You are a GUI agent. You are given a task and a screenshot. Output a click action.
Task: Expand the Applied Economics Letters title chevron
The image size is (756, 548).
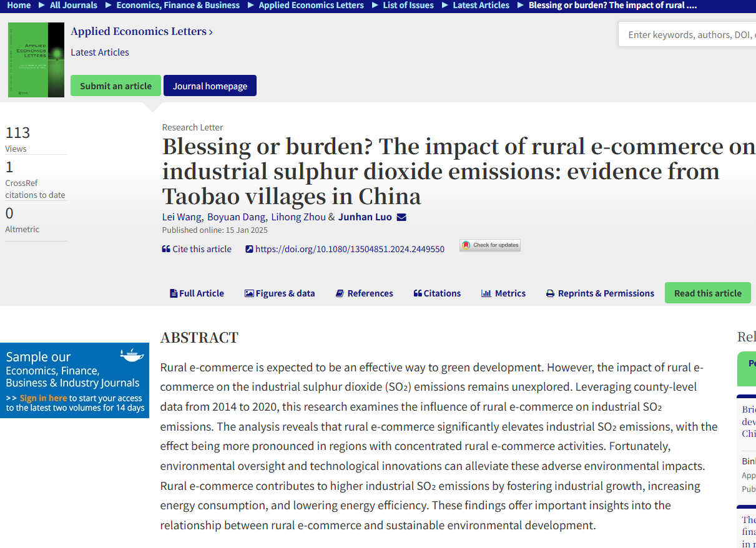pos(211,32)
